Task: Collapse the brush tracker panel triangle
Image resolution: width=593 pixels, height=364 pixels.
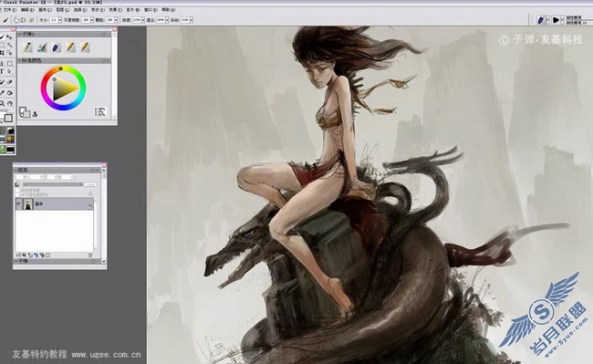Action: pos(20,35)
